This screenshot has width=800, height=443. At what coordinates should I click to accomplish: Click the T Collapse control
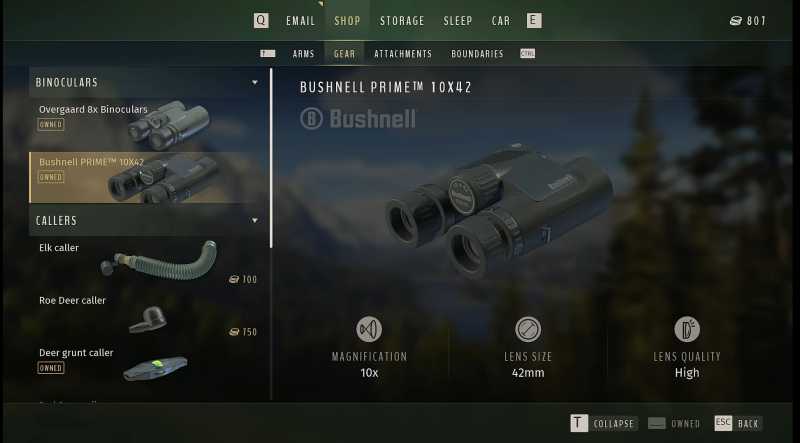click(604, 423)
